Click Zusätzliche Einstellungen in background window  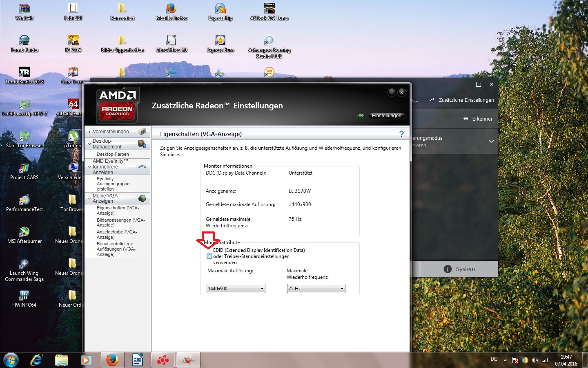[x=462, y=100]
